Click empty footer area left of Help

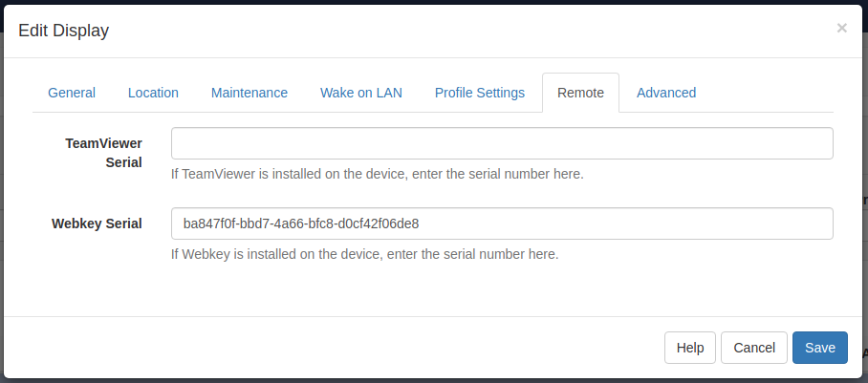[332, 348]
